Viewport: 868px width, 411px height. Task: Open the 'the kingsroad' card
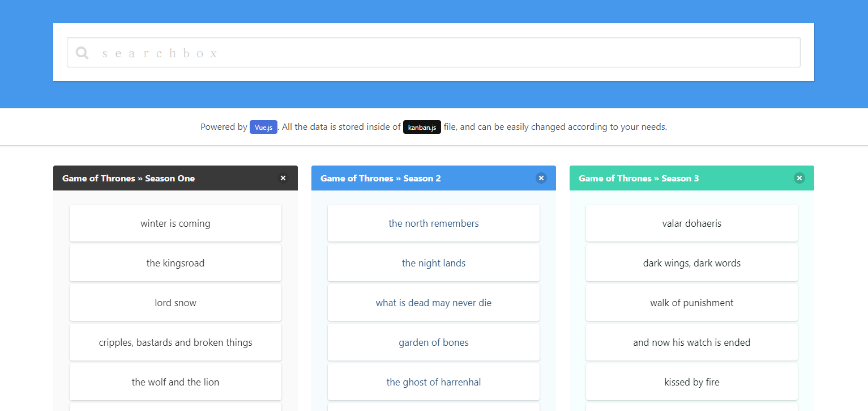coord(175,262)
